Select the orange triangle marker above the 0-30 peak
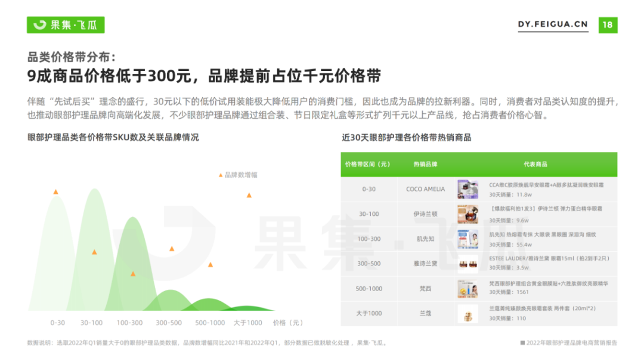The image size is (644, 362). (x=56, y=192)
